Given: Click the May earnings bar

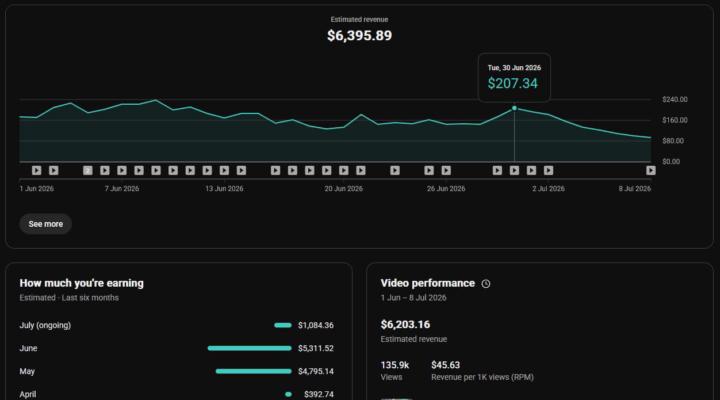Looking at the screenshot, I should (x=253, y=371).
